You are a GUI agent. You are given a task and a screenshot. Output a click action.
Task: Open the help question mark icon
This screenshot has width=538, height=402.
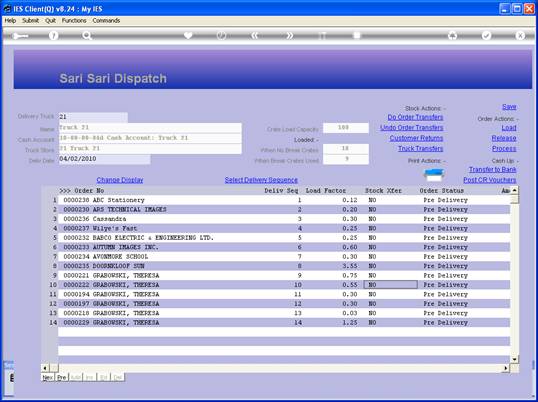(53, 36)
